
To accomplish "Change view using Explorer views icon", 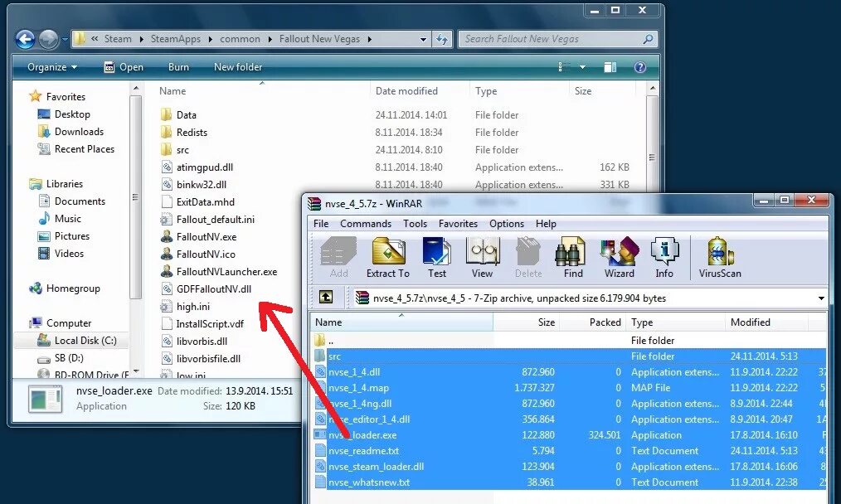I will 564,67.
